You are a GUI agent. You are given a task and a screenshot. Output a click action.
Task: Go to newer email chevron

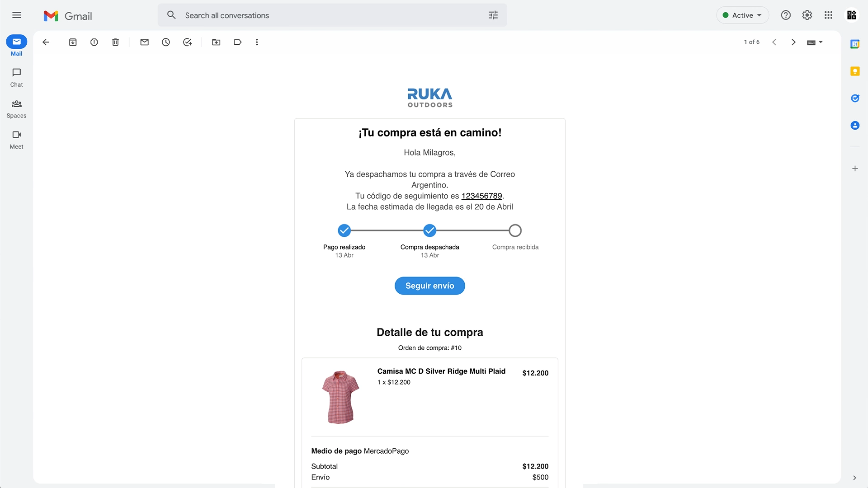point(774,42)
